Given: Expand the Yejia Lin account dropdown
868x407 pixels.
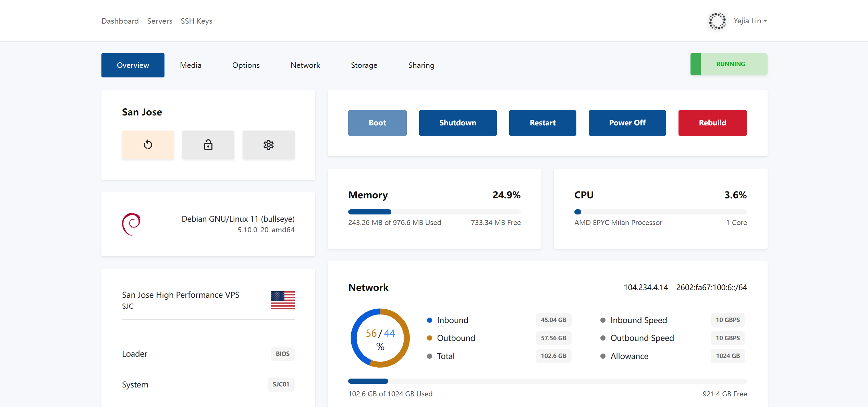Looking at the screenshot, I should point(750,21).
